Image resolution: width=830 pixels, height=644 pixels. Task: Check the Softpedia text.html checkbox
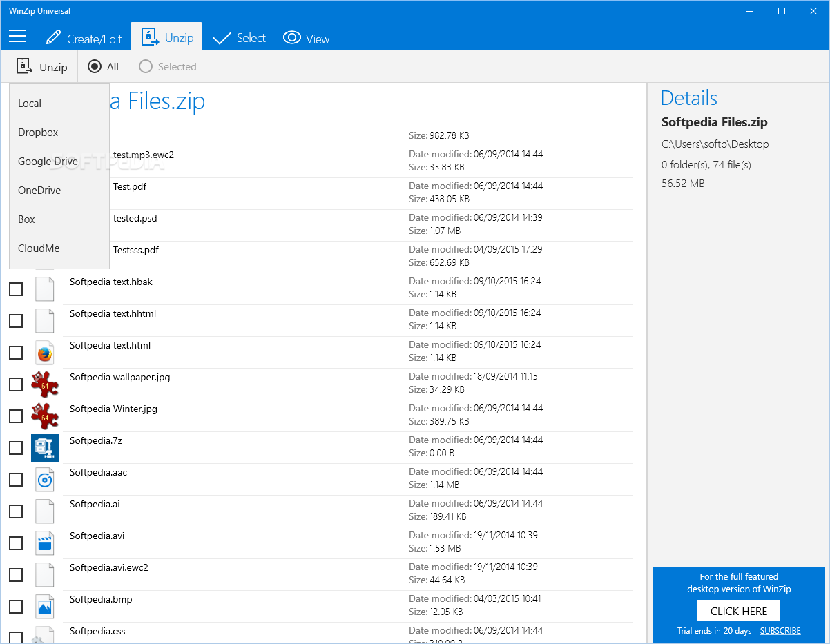[x=16, y=353]
